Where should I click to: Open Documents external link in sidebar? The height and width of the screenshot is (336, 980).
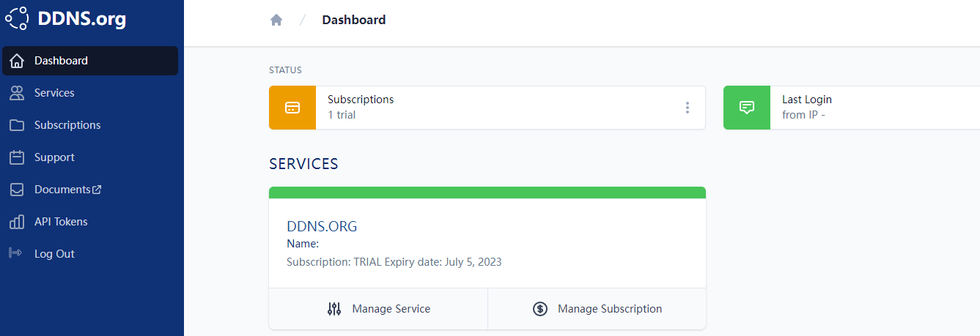pyautogui.click(x=67, y=190)
